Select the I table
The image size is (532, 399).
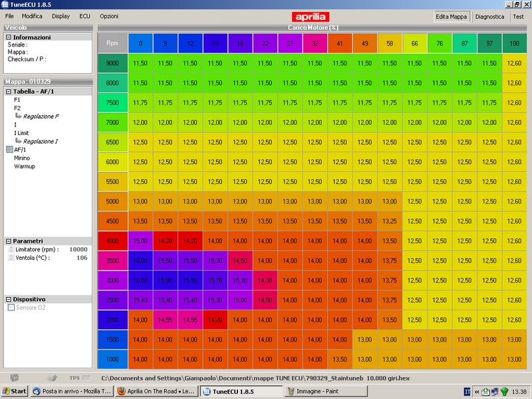point(15,124)
